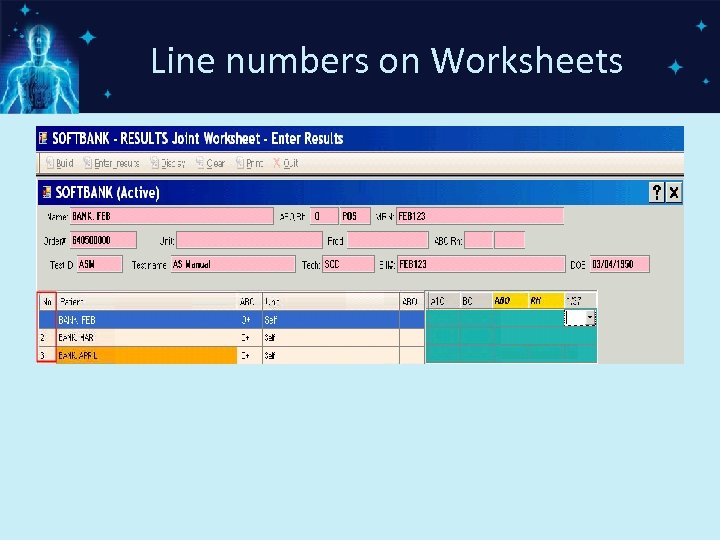720x540 pixels.
Task: Click the No column header
Action: pos(47,302)
